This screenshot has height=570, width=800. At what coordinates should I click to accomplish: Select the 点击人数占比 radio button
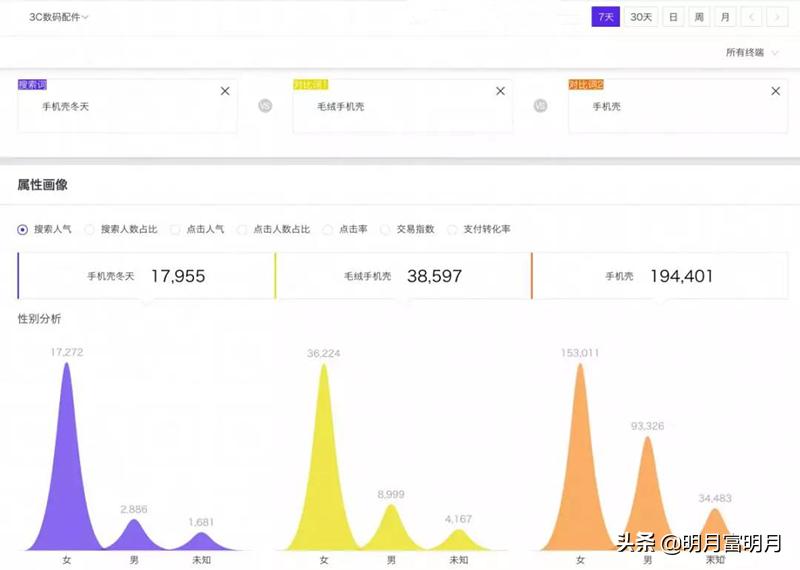point(242,230)
